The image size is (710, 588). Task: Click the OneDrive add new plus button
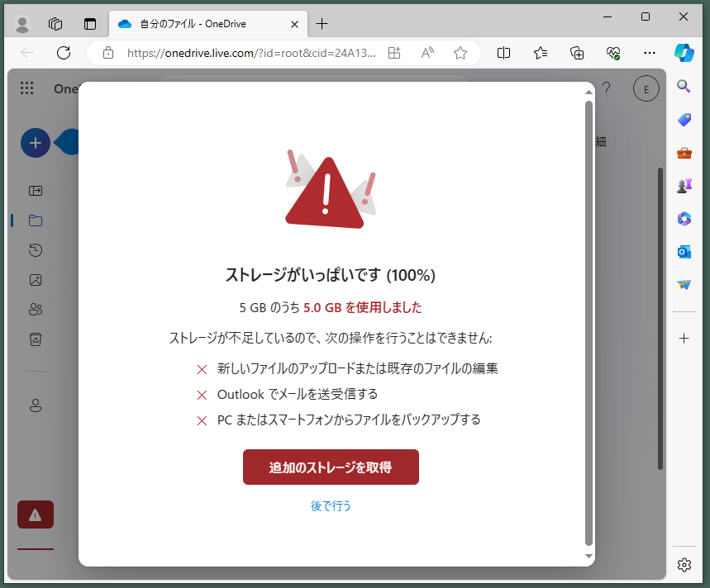pyautogui.click(x=36, y=143)
